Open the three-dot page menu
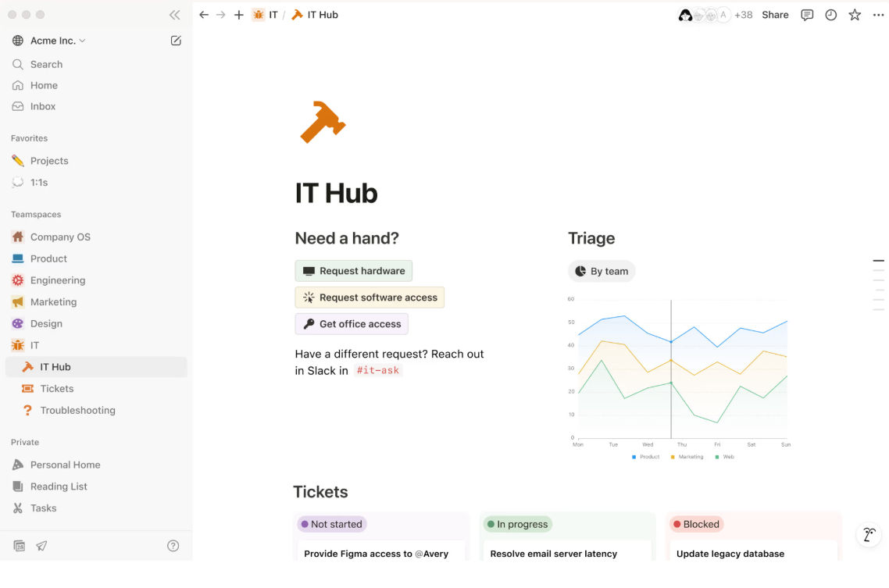Image resolution: width=889 pixels, height=588 pixels. [878, 16]
